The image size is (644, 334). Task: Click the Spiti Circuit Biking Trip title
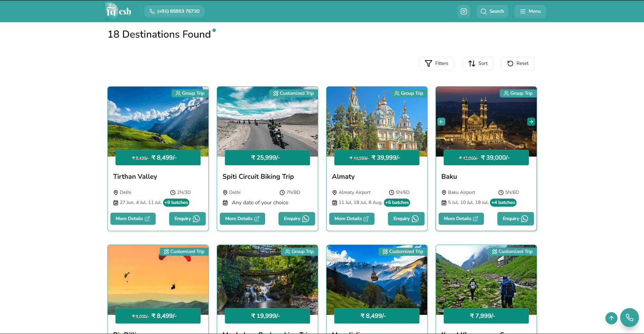tap(258, 177)
